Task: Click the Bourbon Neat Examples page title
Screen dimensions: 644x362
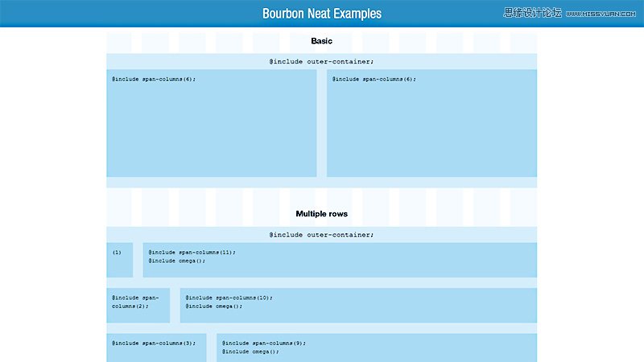Action: 321,14
